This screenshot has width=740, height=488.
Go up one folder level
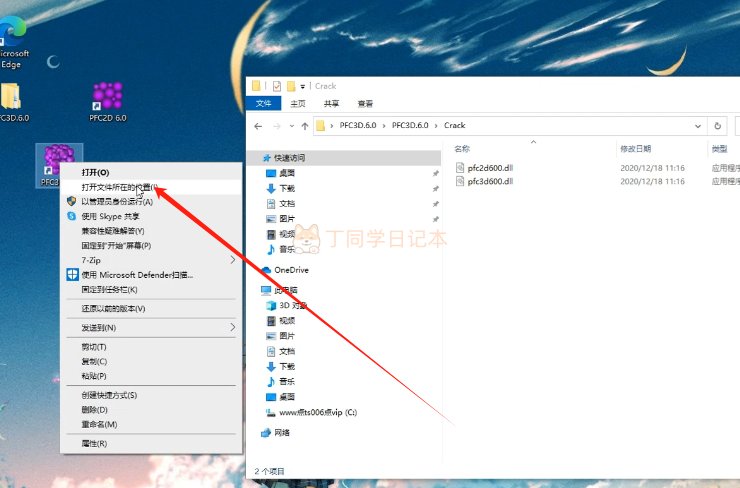pyautogui.click(x=305, y=126)
